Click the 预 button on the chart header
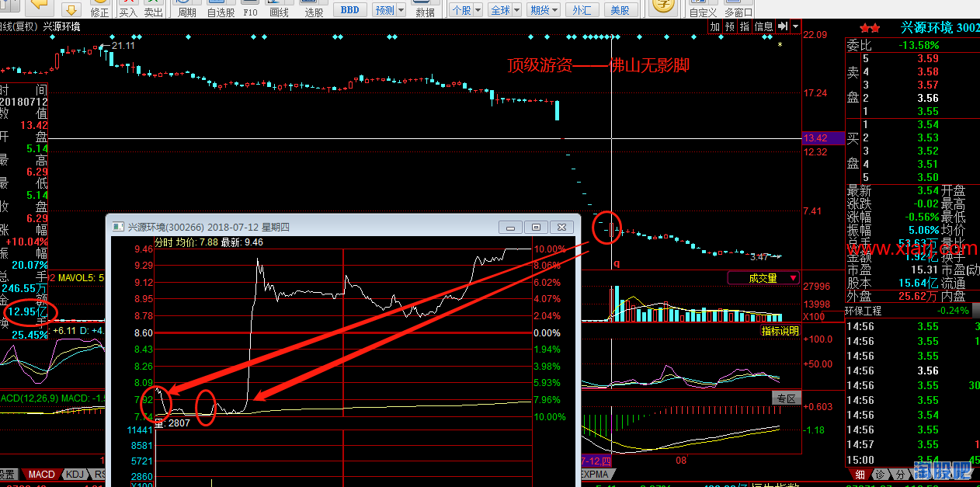Image resolution: width=980 pixels, height=487 pixels. tap(729, 26)
